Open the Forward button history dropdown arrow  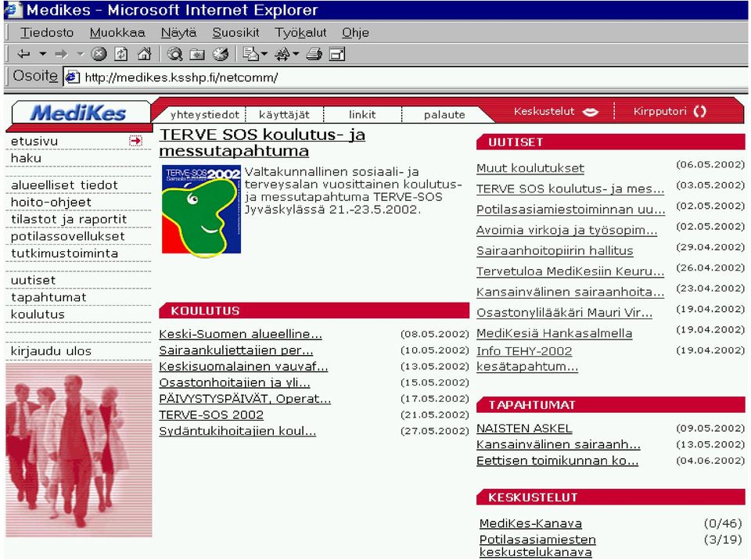coord(81,54)
